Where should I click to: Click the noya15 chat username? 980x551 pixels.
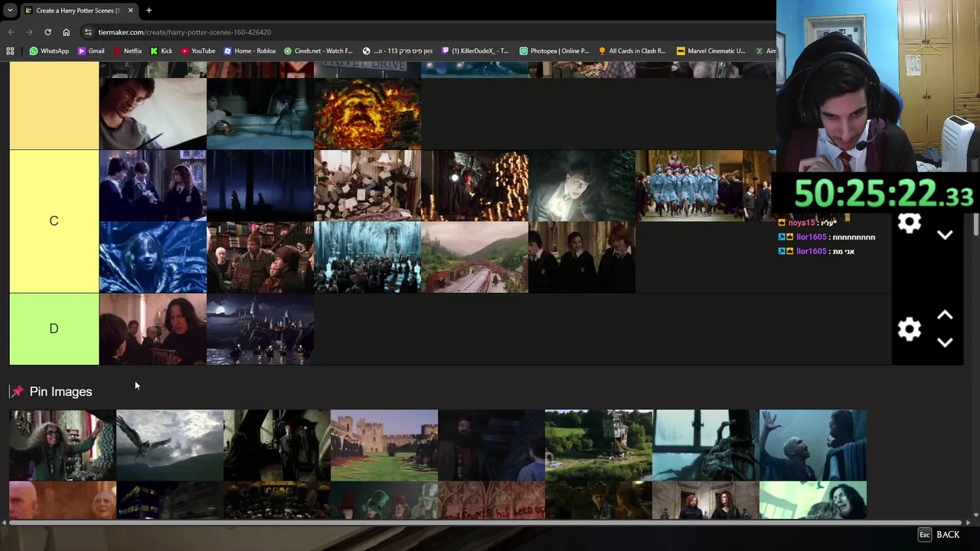pyautogui.click(x=802, y=223)
